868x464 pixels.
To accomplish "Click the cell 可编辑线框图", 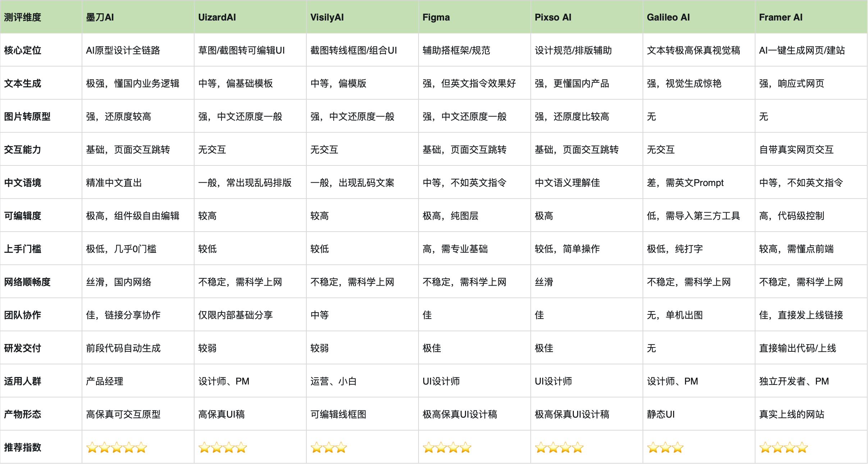I will pos(338,414).
